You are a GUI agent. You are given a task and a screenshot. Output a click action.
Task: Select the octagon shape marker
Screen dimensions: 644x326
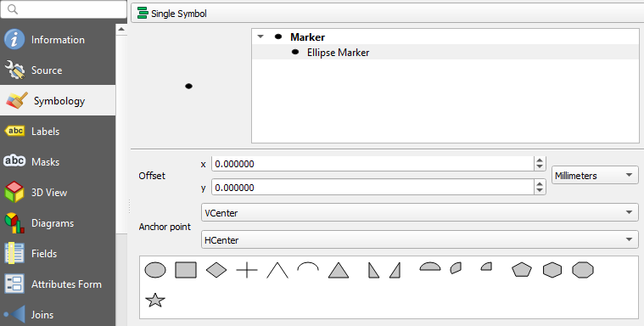click(x=583, y=270)
